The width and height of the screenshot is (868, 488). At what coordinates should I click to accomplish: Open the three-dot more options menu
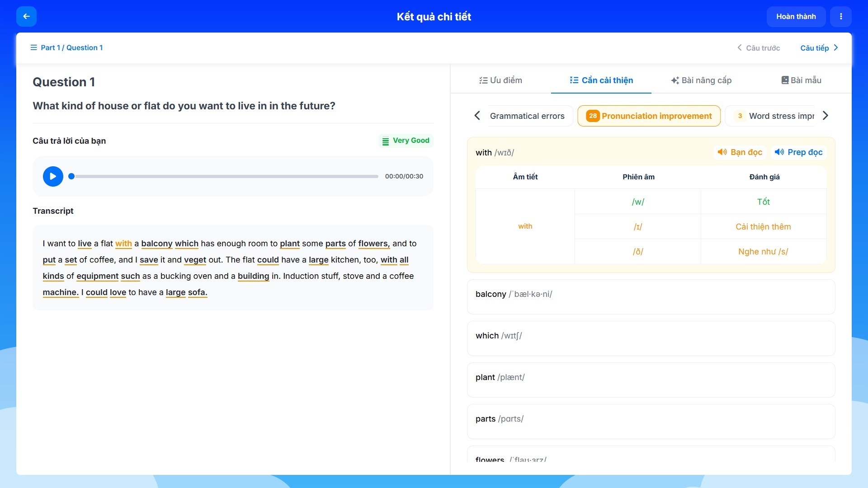841,17
